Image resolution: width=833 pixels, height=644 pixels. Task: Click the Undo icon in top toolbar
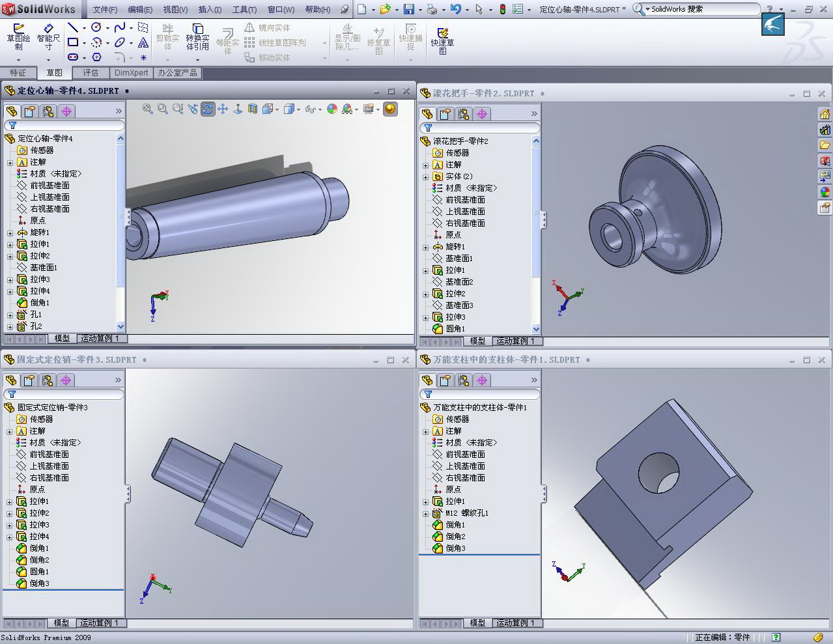pyautogui.click(x=455, y=9)
